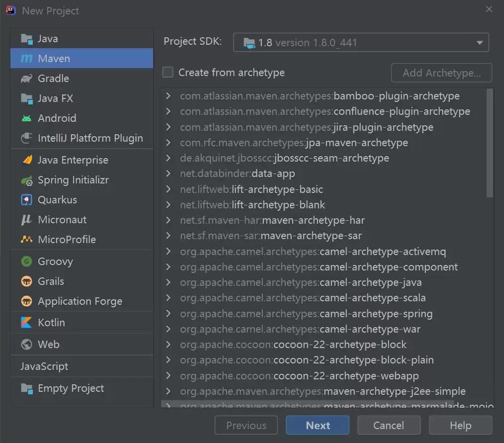
Task: Choose Spring Initializr generator
Action: tap(82, 180)
